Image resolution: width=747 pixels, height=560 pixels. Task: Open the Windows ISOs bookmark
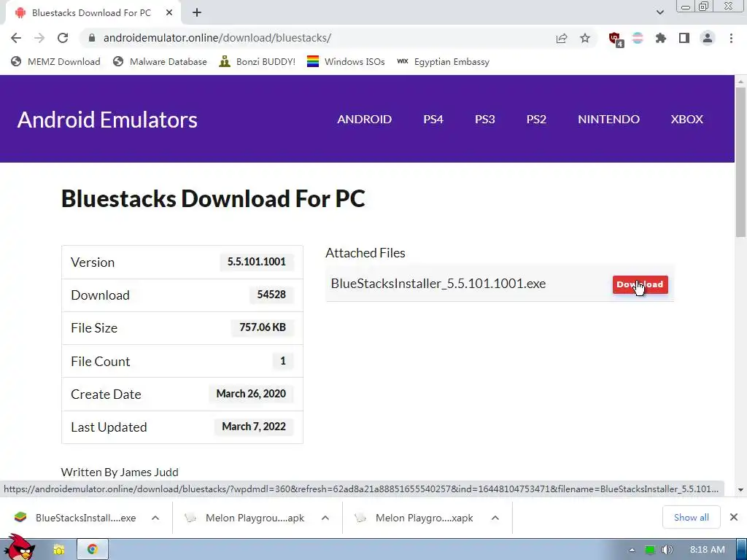tap(346, 61)
